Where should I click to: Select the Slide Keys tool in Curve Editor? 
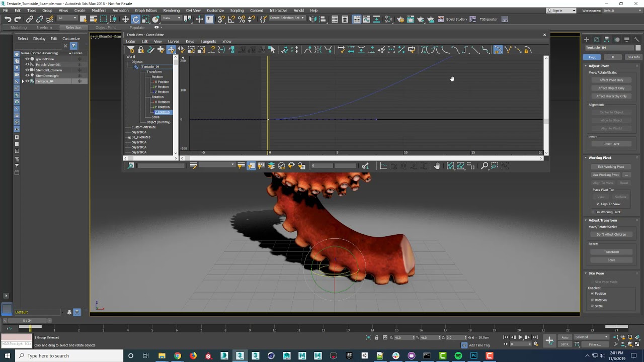[x=181, y=49]
